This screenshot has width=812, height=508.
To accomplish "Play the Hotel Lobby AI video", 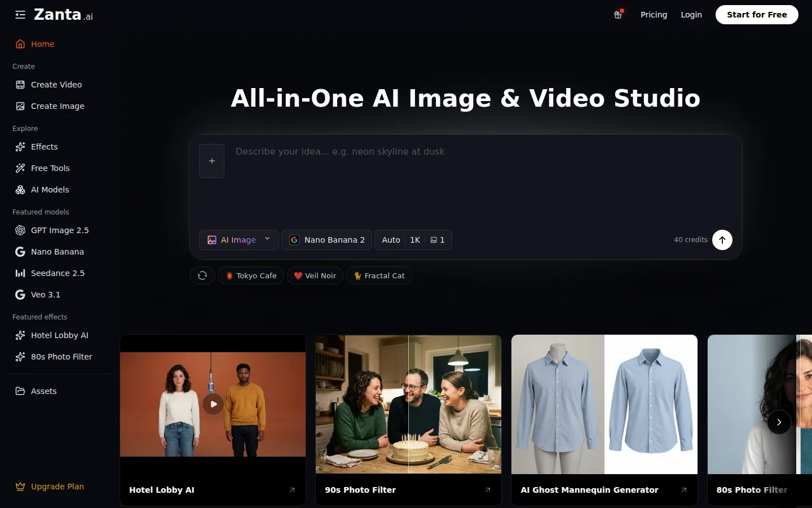I will coord(213,404).
